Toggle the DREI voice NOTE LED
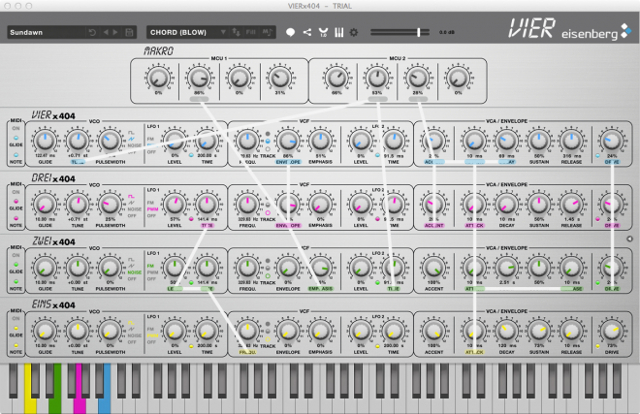 16,218
